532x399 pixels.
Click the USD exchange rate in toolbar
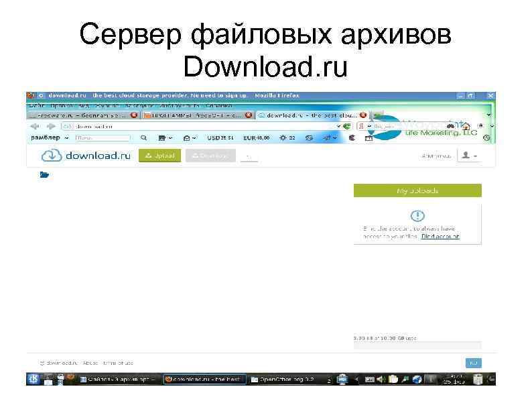point(220,138)
